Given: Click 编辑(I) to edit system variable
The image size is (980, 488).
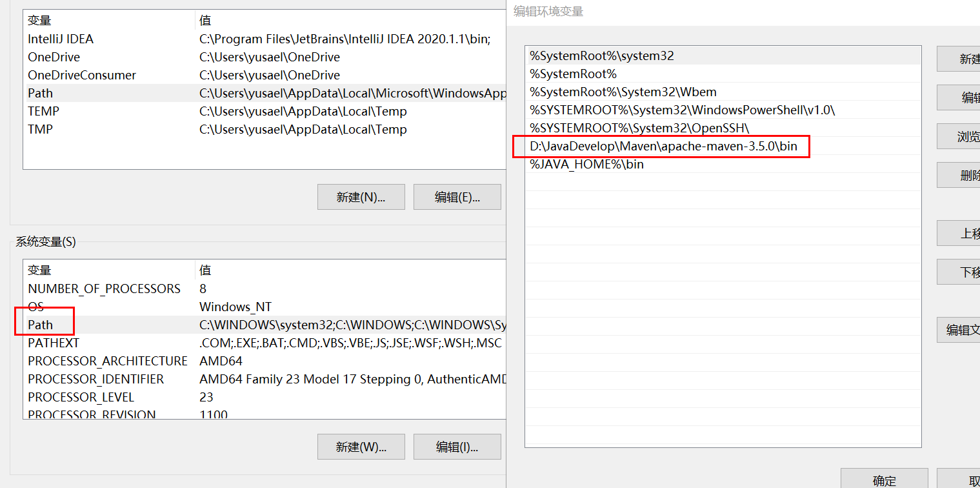Looking at the screenshot, I should point(457,446).
